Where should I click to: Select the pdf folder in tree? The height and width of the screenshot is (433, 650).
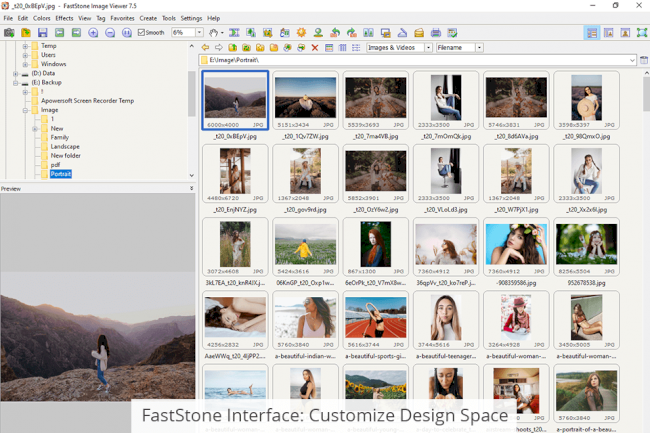pyautogui.click(x=55, y=165)
